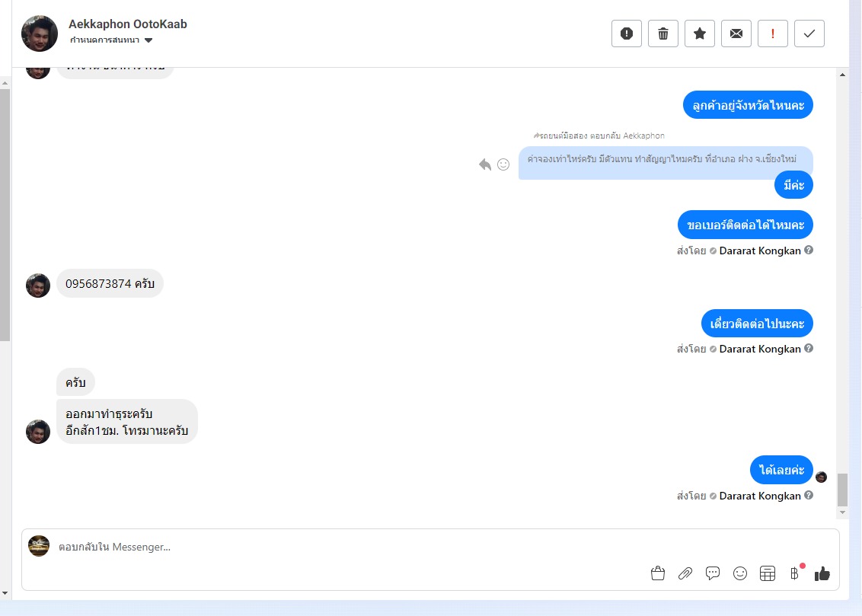Viewport: 862px width, 616px height.
Task: Open the calendar appointment grid icon
Action: tap(768, 573)
